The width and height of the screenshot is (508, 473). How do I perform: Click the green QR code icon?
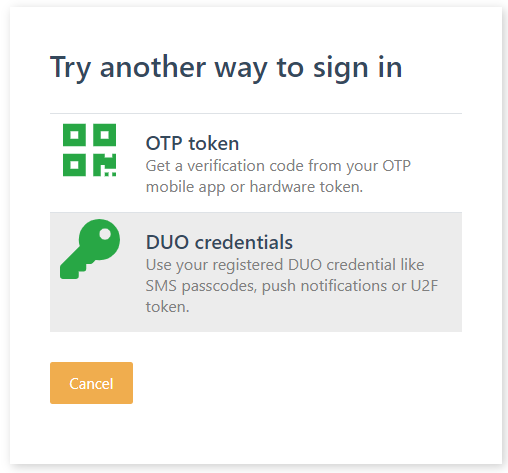89,150
